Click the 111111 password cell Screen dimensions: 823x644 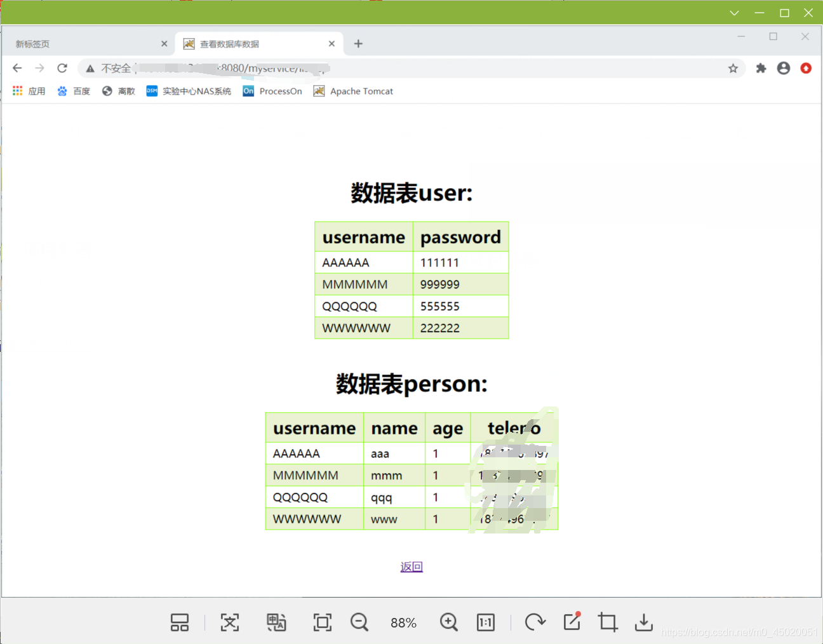click(x=461, y=263)
